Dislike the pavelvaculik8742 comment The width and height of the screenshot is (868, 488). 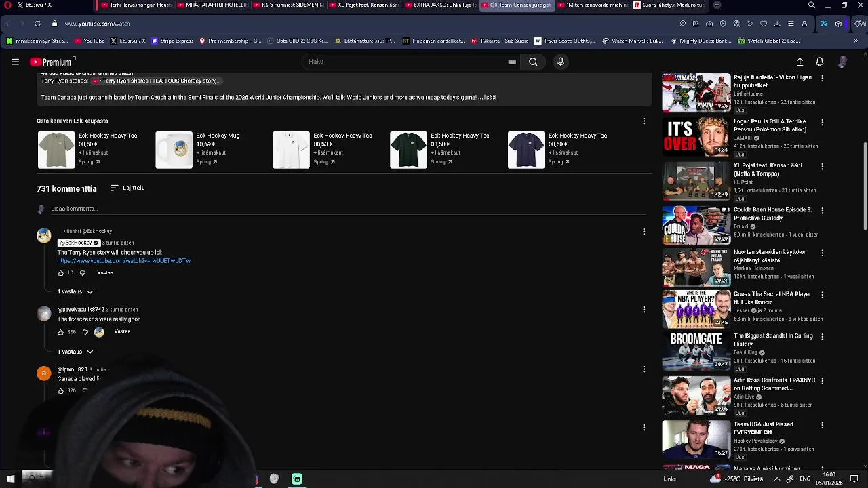(85, 332)
